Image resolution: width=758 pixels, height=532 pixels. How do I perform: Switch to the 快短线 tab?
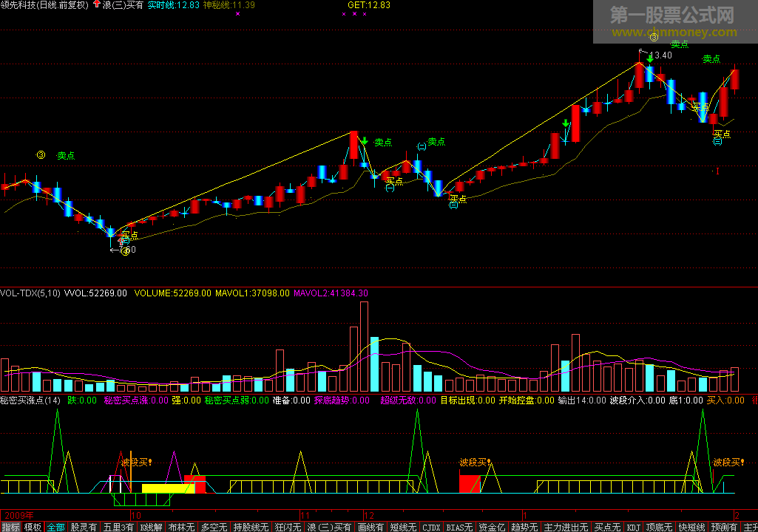[x=691, y=527]
